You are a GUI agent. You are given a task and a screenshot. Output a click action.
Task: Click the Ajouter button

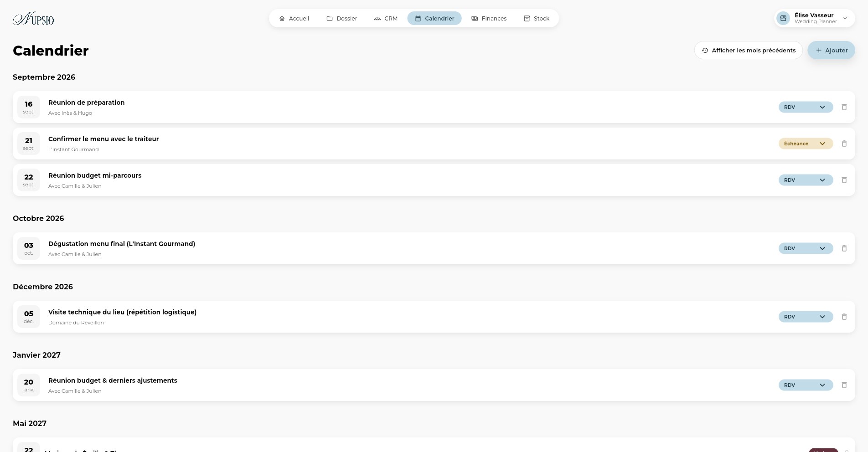coord(831,50)
